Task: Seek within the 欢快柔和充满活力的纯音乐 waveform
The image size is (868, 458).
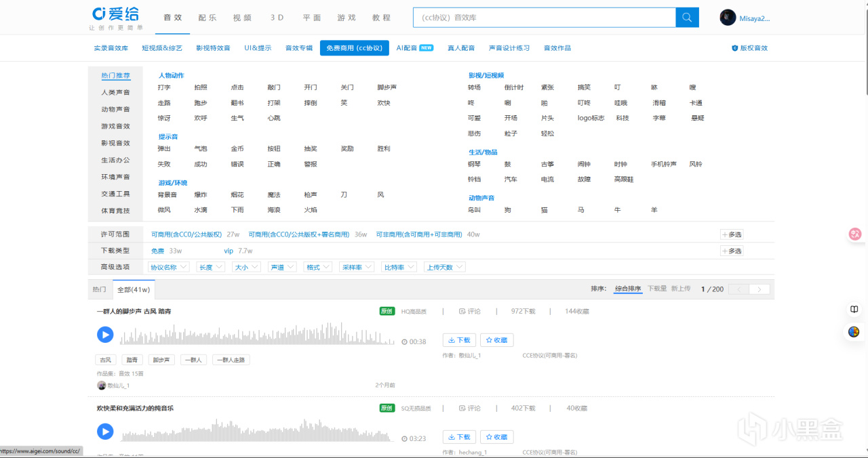Action: [258, 431]
